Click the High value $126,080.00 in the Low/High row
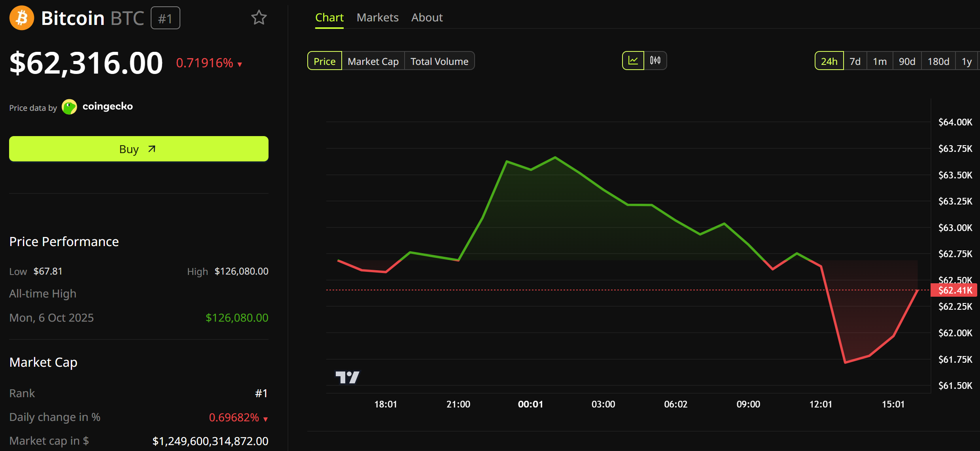980x451 pixels. (x=241, y=271)
